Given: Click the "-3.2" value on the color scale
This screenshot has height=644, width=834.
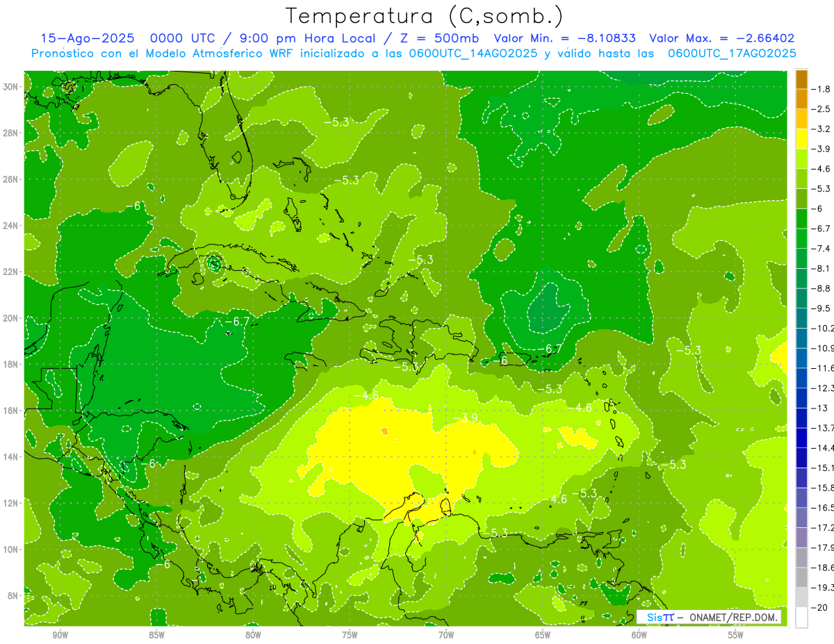Looking at the screenshot, I should 821,129.
